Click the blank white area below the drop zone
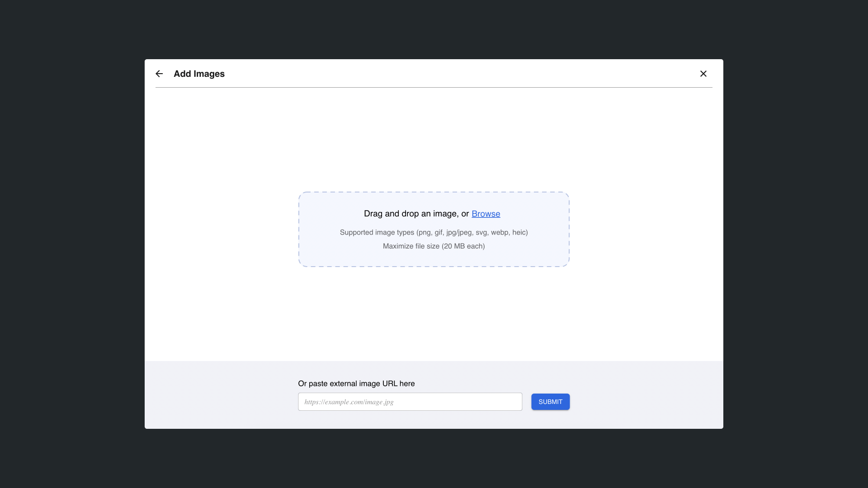The width and height of the screenshot is (868, 488). click(434, 314)
